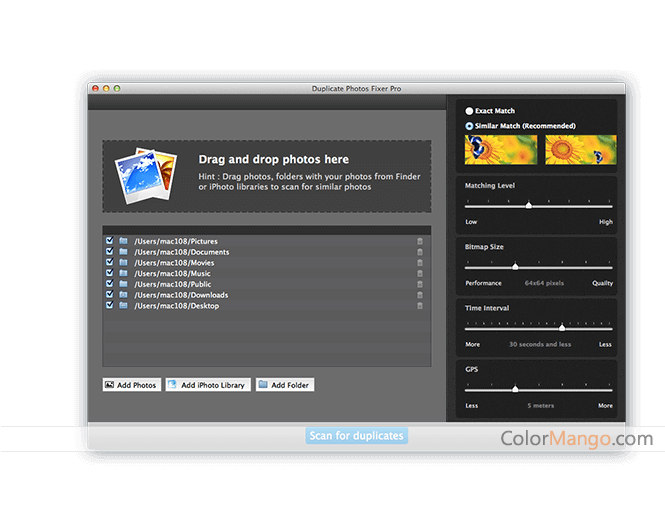Toggle the /Users/mac108/Movies checkbox

(x=109, y=263)
